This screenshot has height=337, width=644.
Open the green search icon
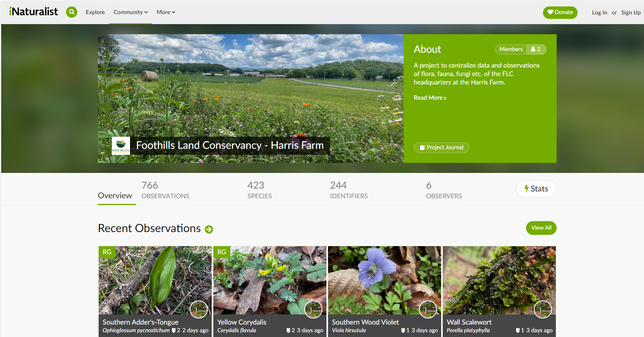72,12
